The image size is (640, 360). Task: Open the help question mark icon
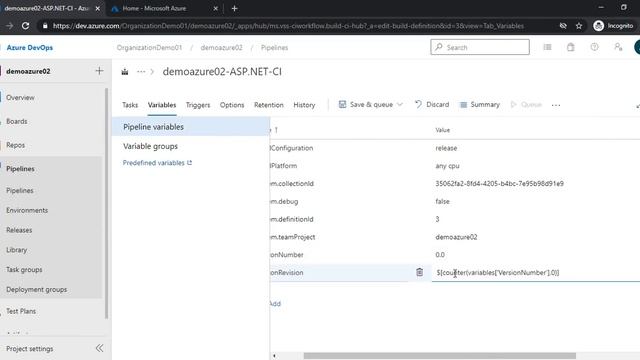[x=594, y=47]
